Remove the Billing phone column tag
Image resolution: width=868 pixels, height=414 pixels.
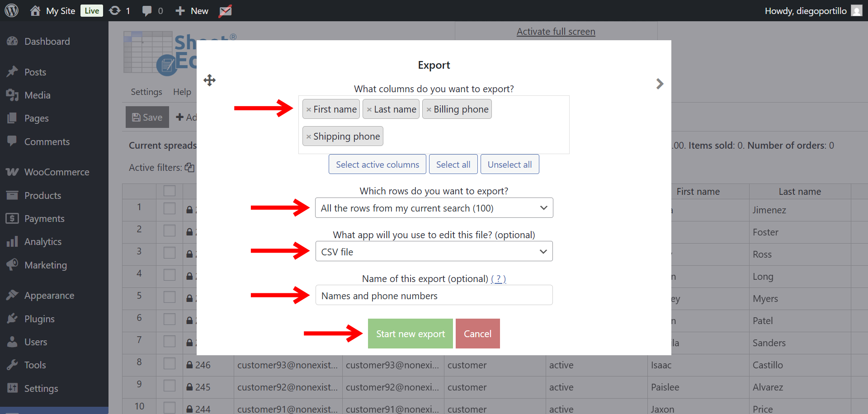429,109
